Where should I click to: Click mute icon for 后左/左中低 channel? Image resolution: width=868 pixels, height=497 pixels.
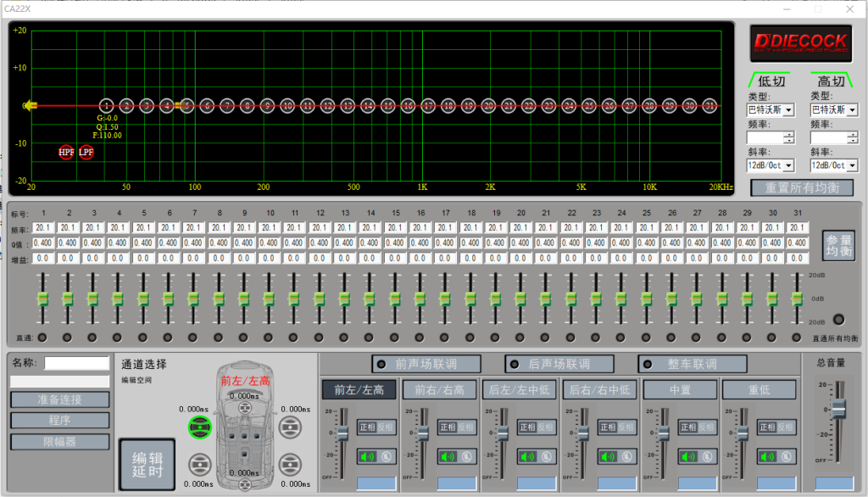tap(547, 456)
